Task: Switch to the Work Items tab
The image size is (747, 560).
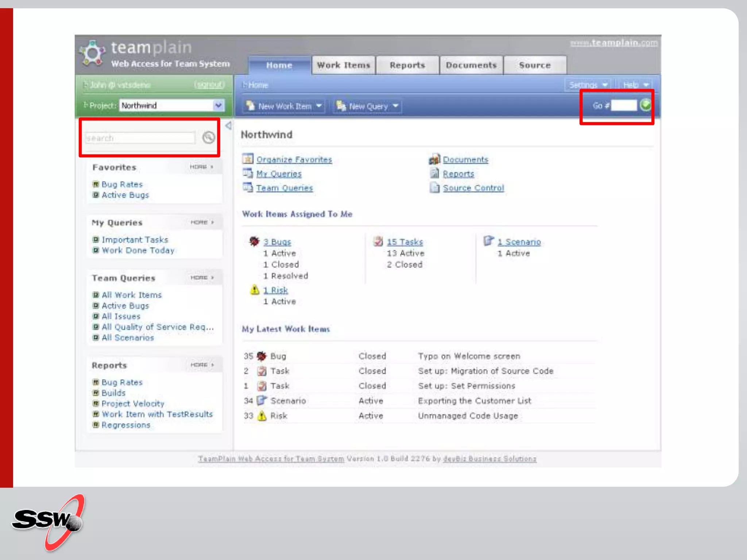Action: point(343,65)
